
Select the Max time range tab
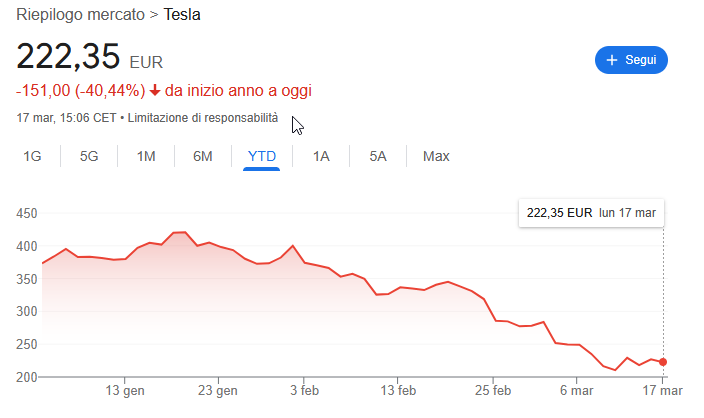pos(436,156)
